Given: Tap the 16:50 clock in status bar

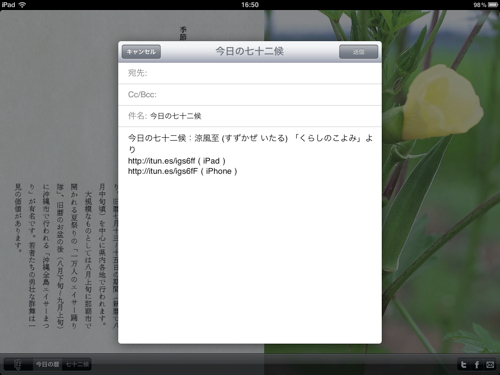Looking at the screenshot, I should 250,5.
